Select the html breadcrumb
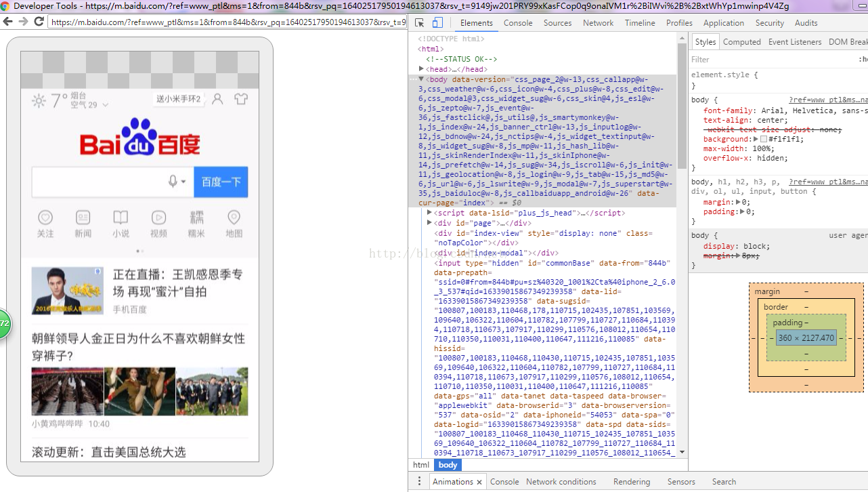This screenshot has height=492, width=868. click(421, 465)
